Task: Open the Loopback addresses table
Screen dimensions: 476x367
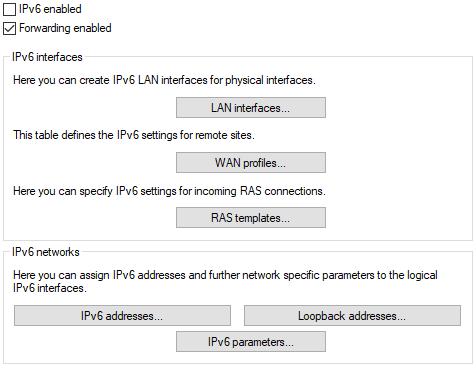Action: coord(352,315)
